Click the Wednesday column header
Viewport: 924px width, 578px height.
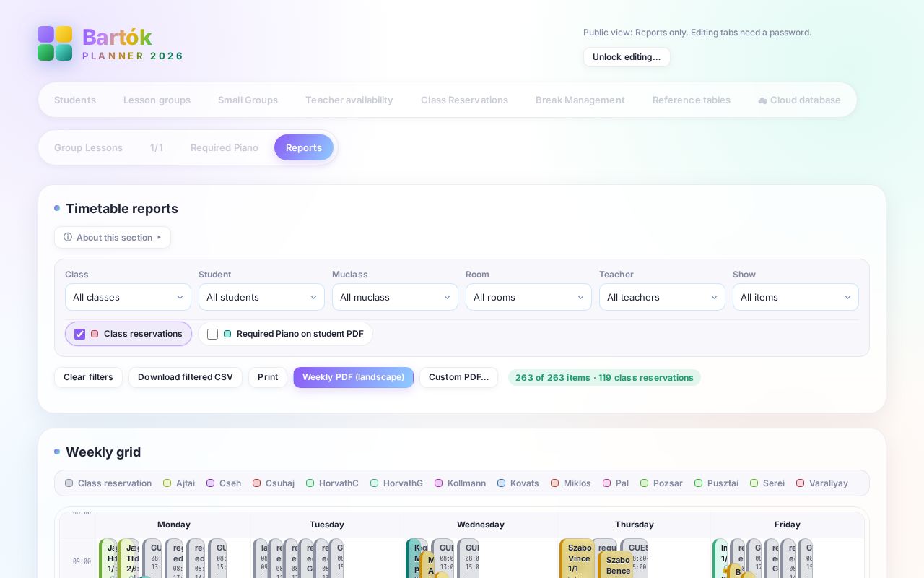(481, 525)
